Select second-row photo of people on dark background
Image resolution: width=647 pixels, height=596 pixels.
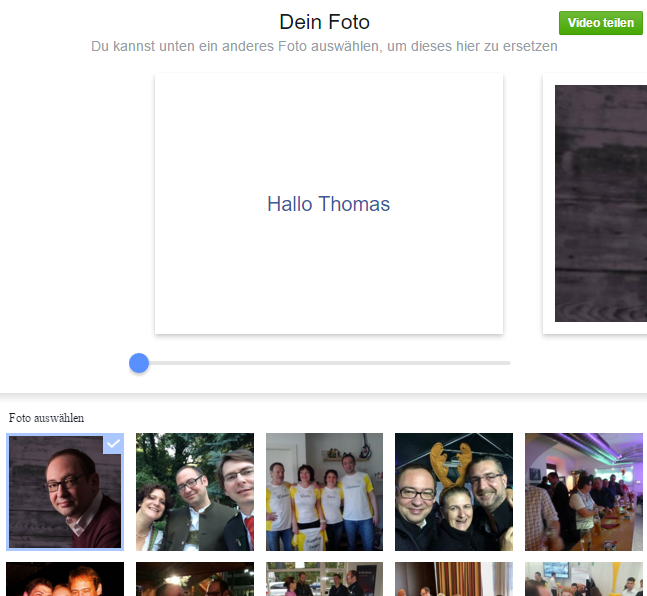click(65, 579)
